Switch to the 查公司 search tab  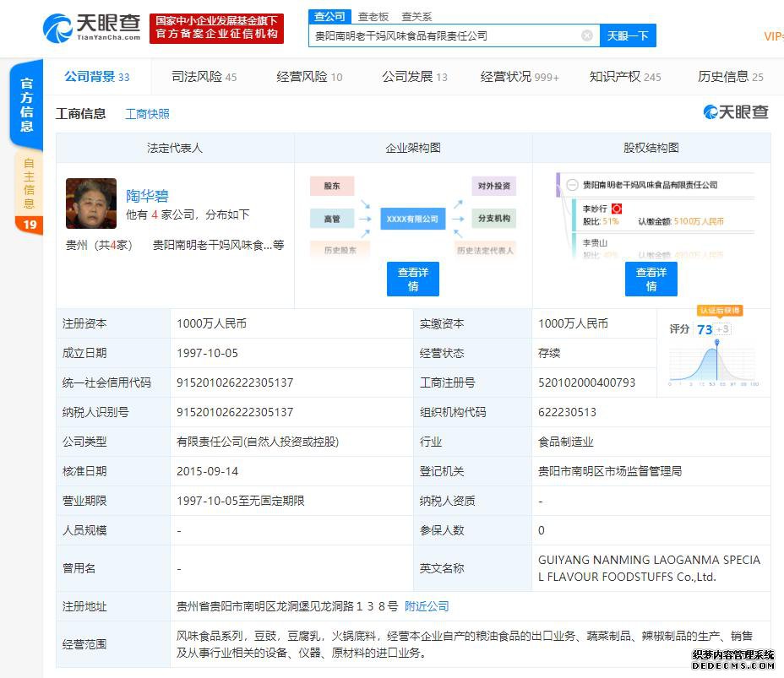click(x=329, y=17)
